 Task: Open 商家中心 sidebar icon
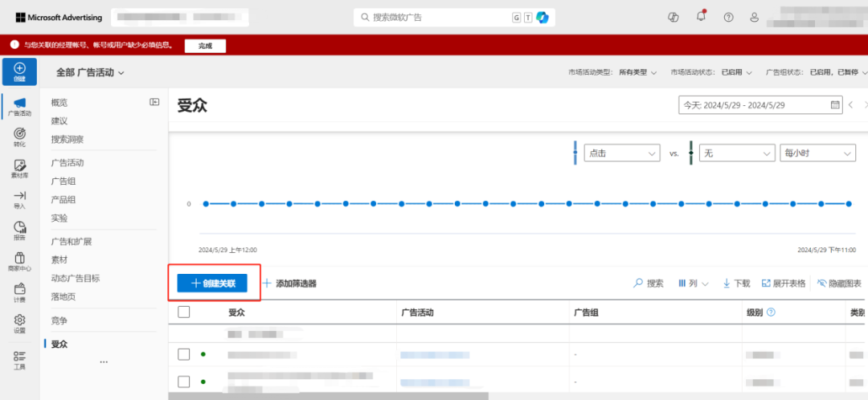[19, 262]
